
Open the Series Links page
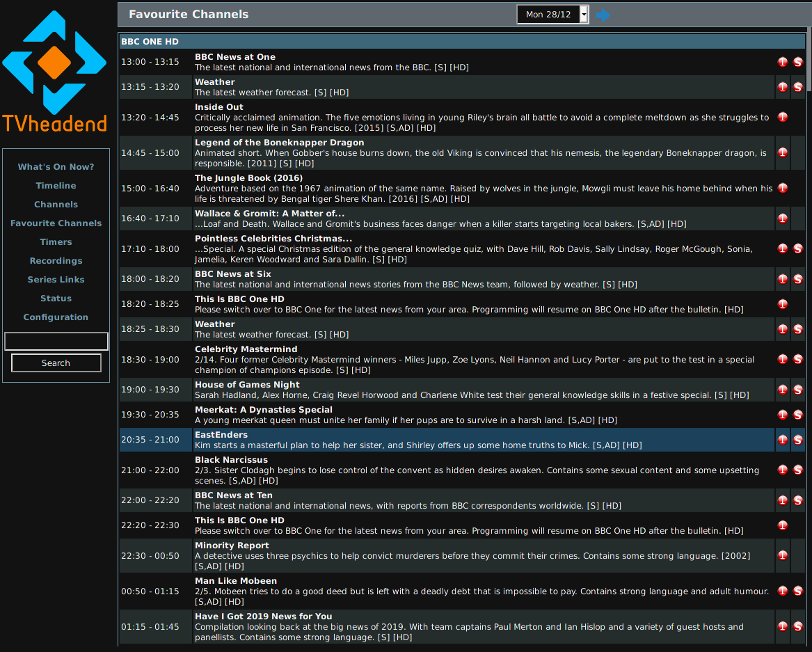point(56,280)
